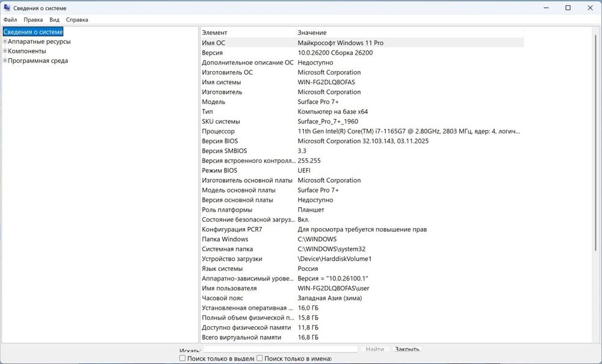Select the SKU системы row
The width and height of the screenshot is (602, 364).
pos(362,122)
